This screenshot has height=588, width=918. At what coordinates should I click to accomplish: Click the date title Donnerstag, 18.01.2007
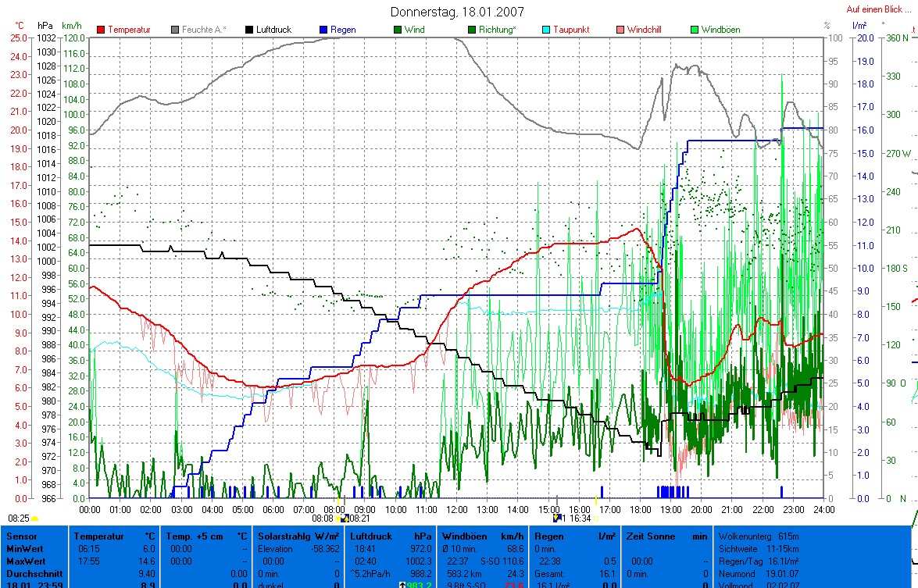tap(457, 12)
